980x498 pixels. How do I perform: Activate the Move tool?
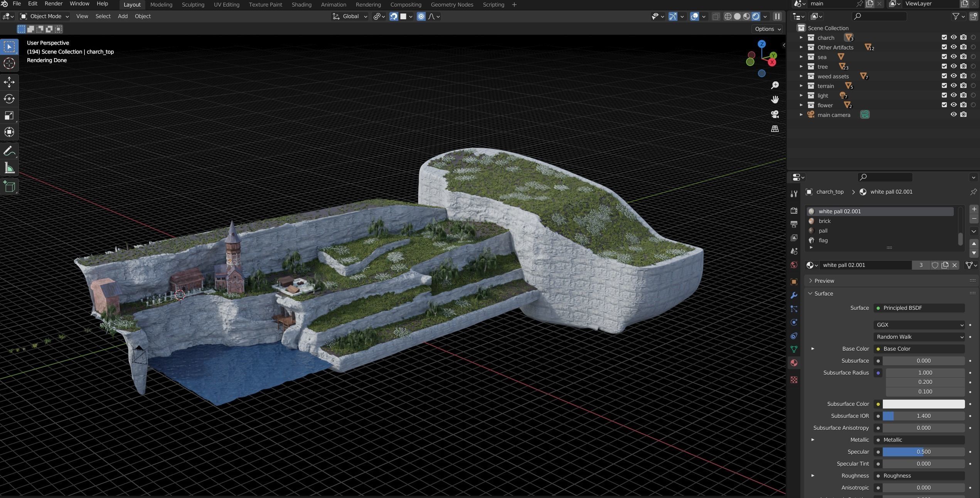point(9,82)
